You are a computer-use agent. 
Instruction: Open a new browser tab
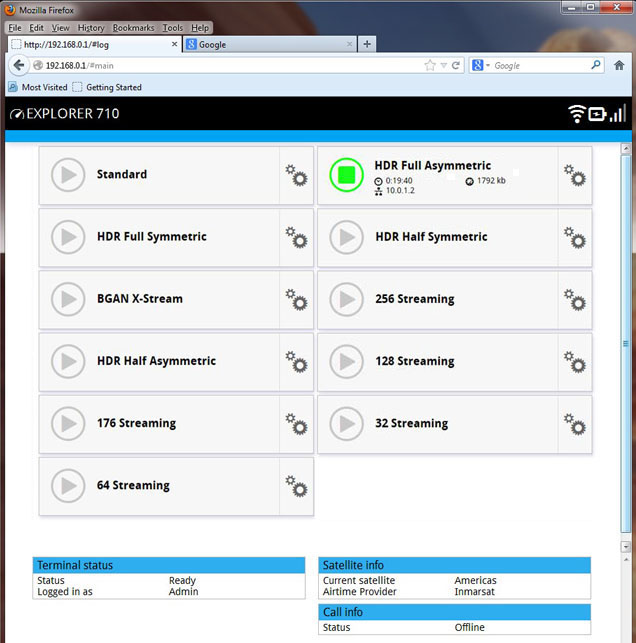[x=367, y=44]
